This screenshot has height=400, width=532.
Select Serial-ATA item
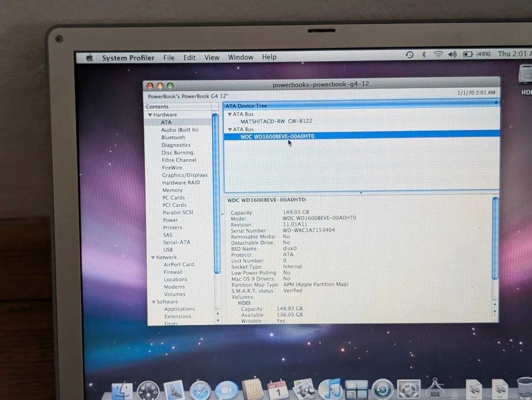click(x=176, y=242)
